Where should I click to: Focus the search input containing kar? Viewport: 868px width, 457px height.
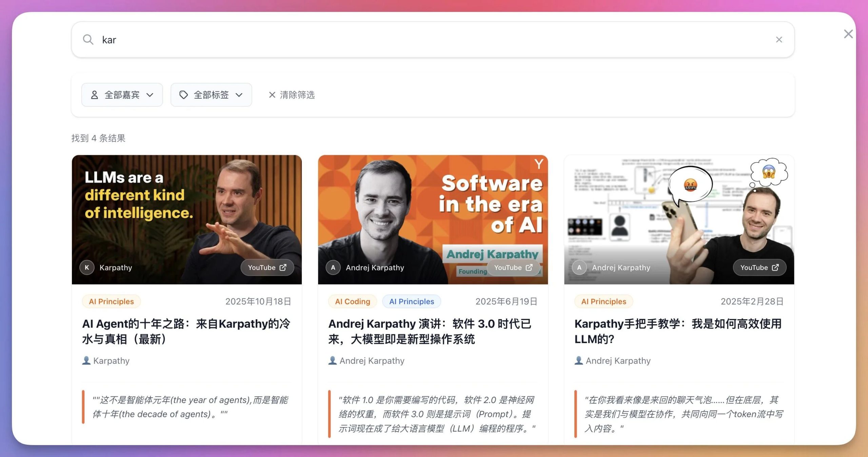tap(407, 40)
